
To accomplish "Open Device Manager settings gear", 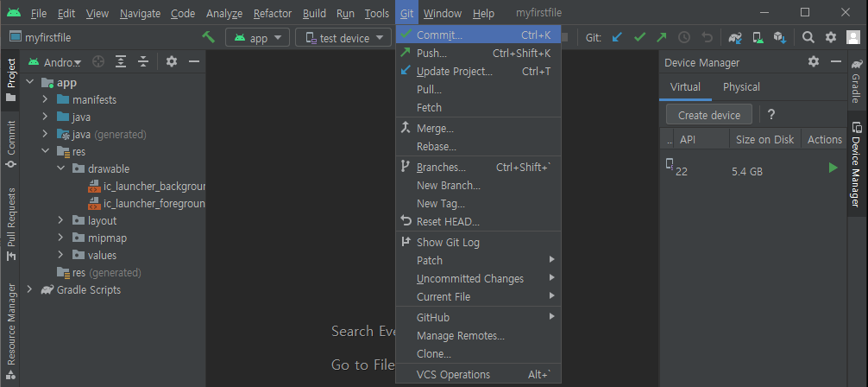I will (x=813, y=61).
